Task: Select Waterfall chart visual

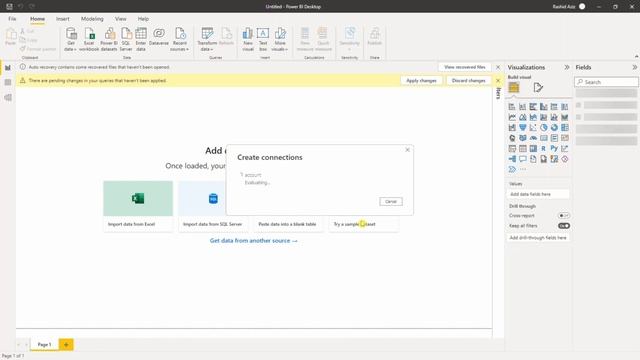Action: coord(512,128)
